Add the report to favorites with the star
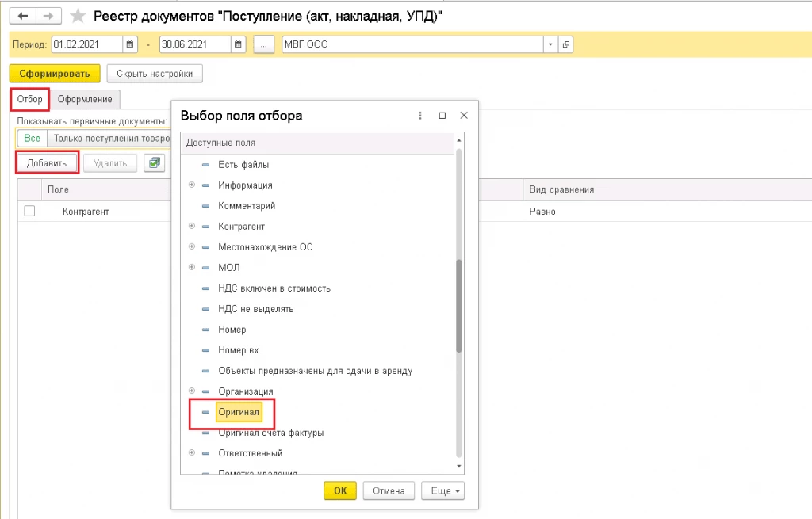The height and width of the screenshot is (519, 812). point(78,16)
